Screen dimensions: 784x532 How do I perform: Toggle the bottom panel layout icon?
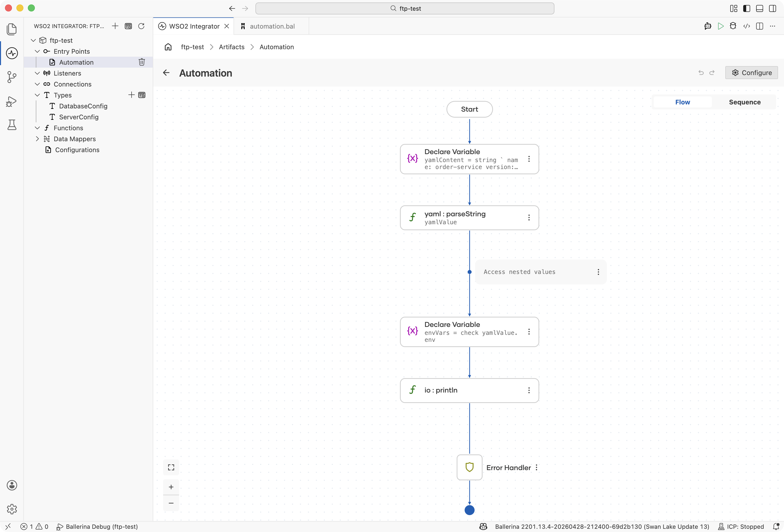[x=759, y=8]
